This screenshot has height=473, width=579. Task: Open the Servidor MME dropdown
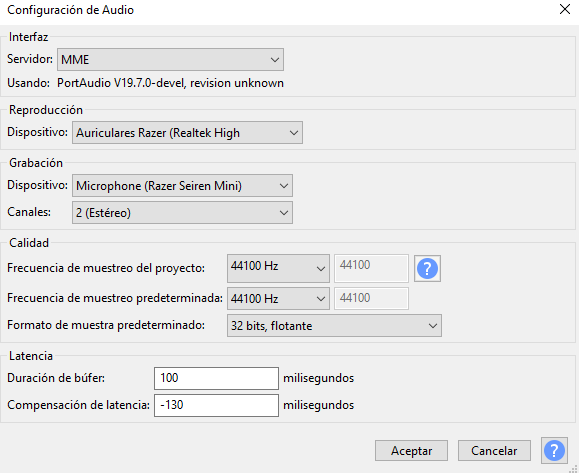(x=170, y=59)
